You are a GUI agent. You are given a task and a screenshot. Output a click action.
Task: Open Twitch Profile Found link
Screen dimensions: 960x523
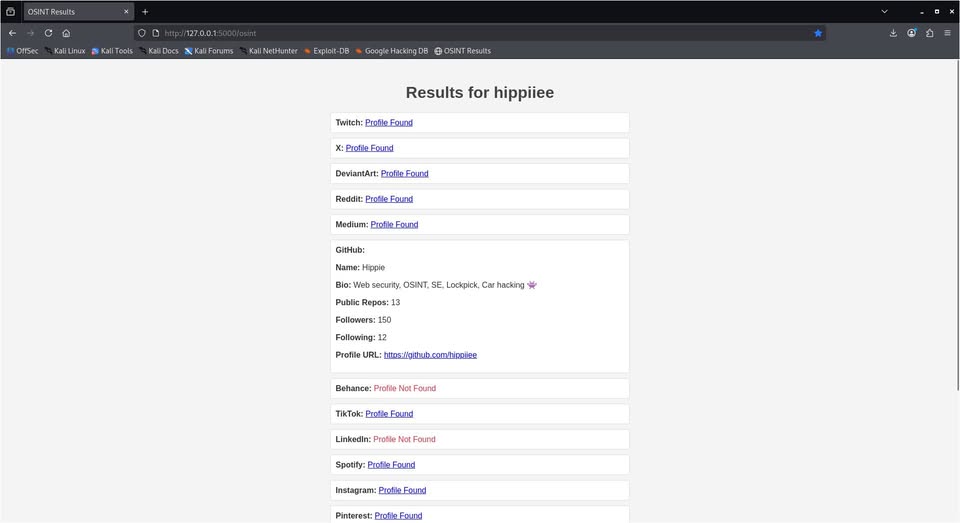(389, 122)
